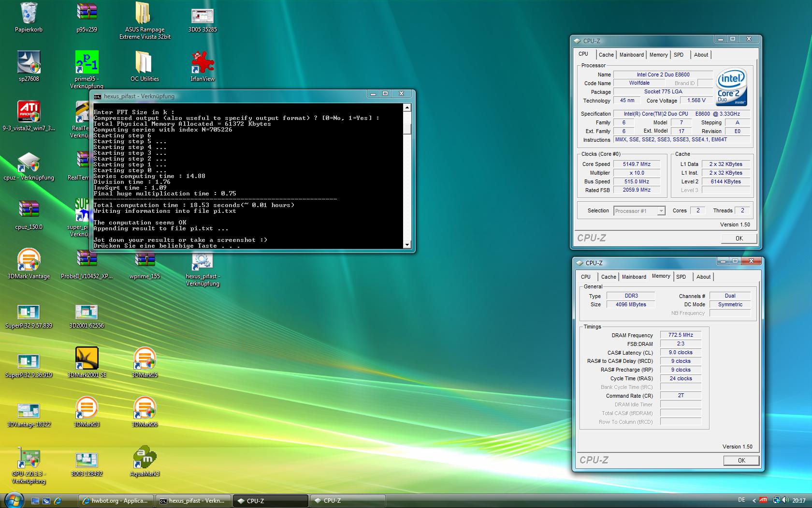Open the Papierkorb recycle bin icon
Image resolution: width=812 pixels, height=508 pixels.
pos(29,17)
